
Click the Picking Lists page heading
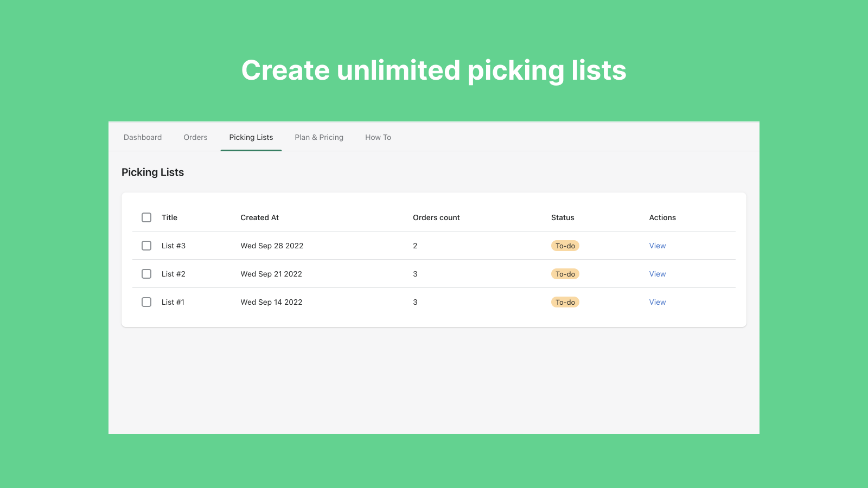(x=152, y=172)
